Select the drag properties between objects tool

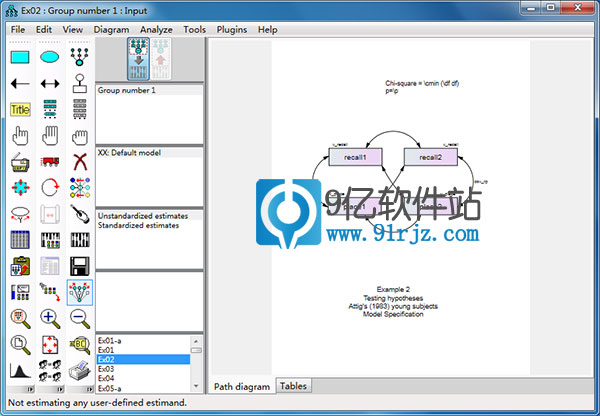click(x=50, y=292)
